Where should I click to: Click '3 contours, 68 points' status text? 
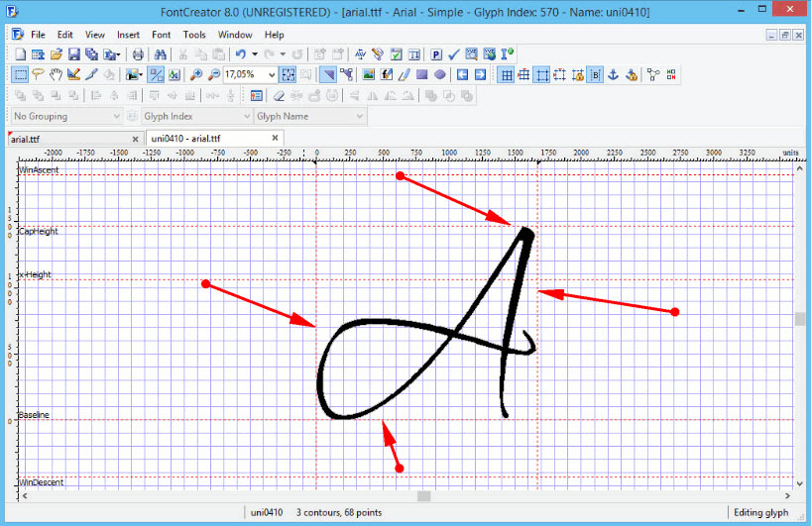[x=339, y=512]
